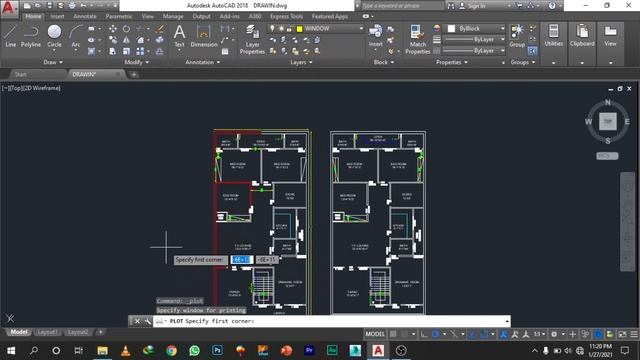Open the Annotate ribbon tab
This screenshot has height=360, width=640.
tap(84, 16)
